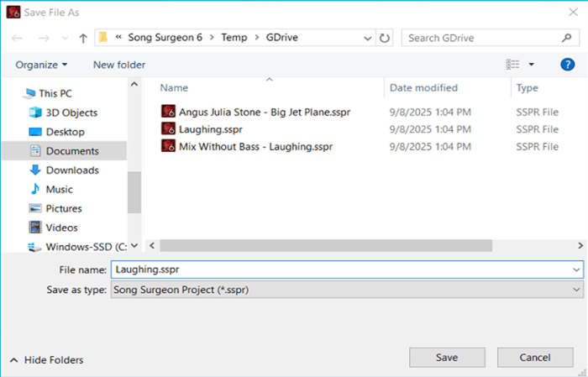This screenshot has height=377, width=588.
Task: Open Downloads in the navigation pane
Action: pos(71,170)
